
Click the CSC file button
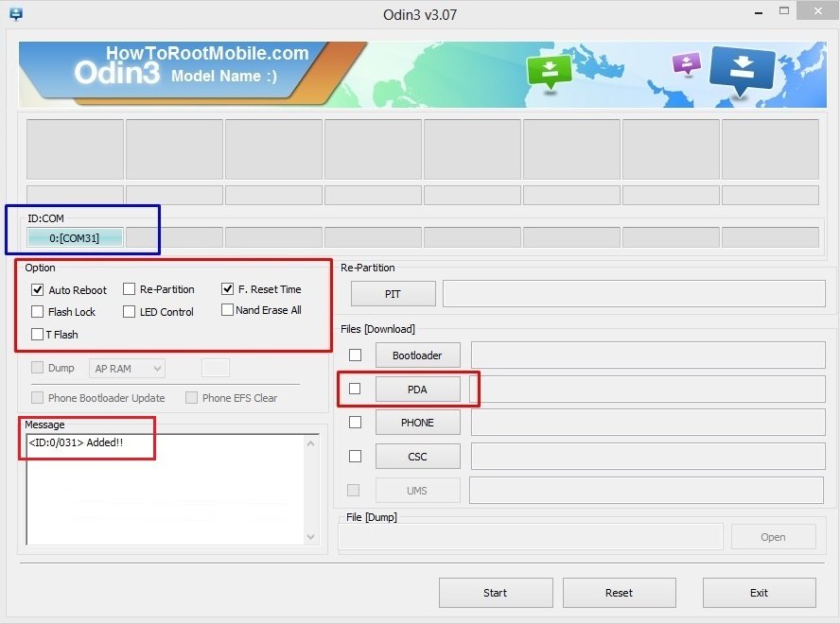[x=417, y=457]
